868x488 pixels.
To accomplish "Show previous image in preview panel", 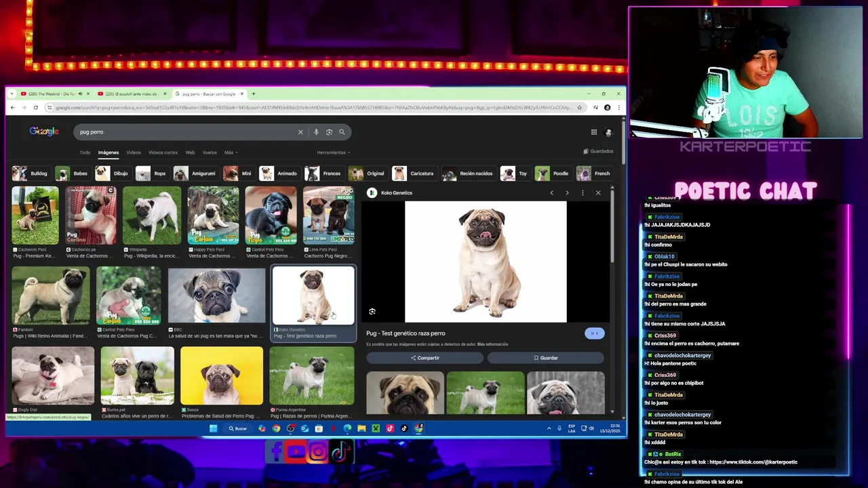I will (551, 193).
